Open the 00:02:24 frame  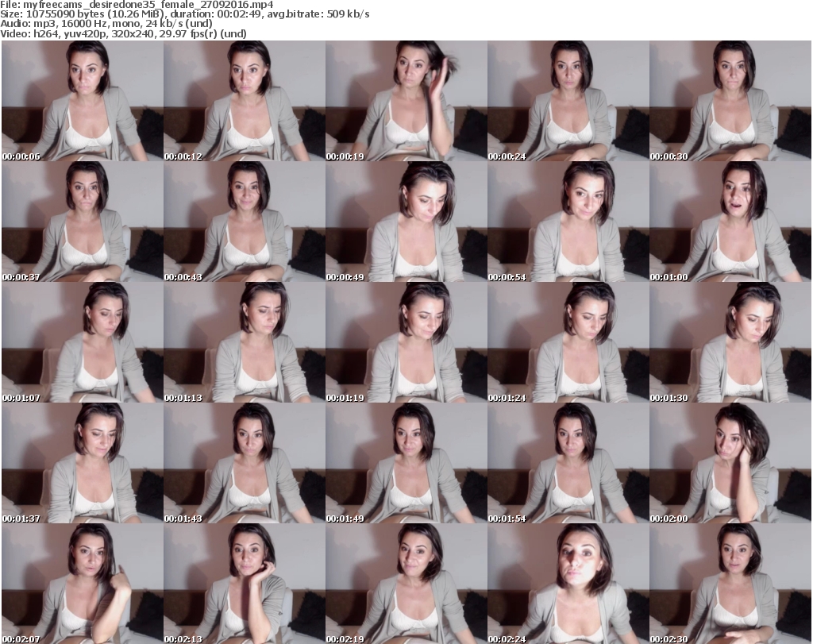pyautogui.click(x=568, y=584)
